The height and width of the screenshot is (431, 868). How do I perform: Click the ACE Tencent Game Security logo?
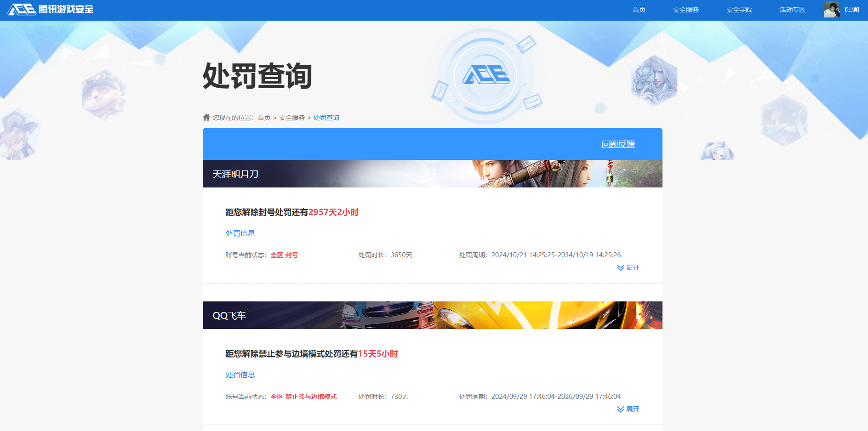pyautogui.click(x=51, y=10)
